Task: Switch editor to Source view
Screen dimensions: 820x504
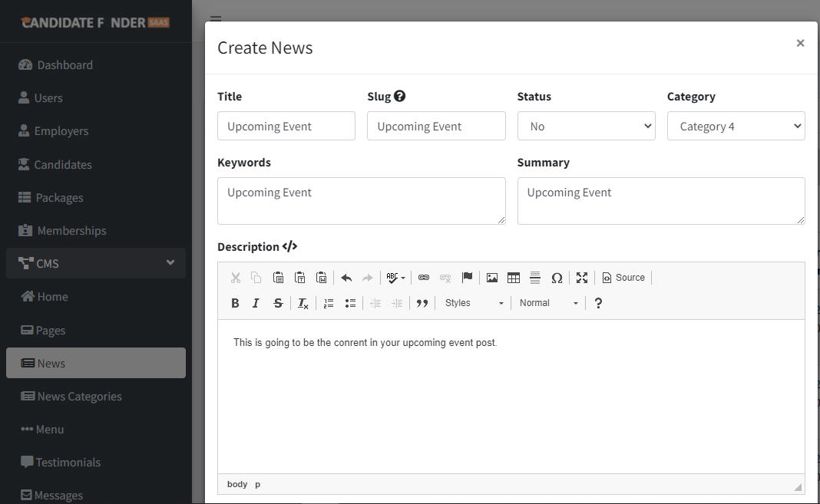Action: tap(623, 278)
